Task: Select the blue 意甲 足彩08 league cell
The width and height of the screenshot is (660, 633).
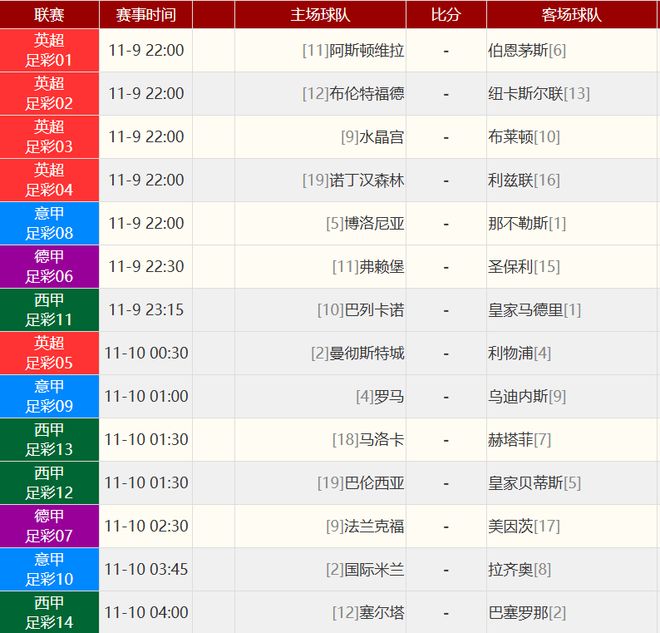Action: tap(49, 223)
